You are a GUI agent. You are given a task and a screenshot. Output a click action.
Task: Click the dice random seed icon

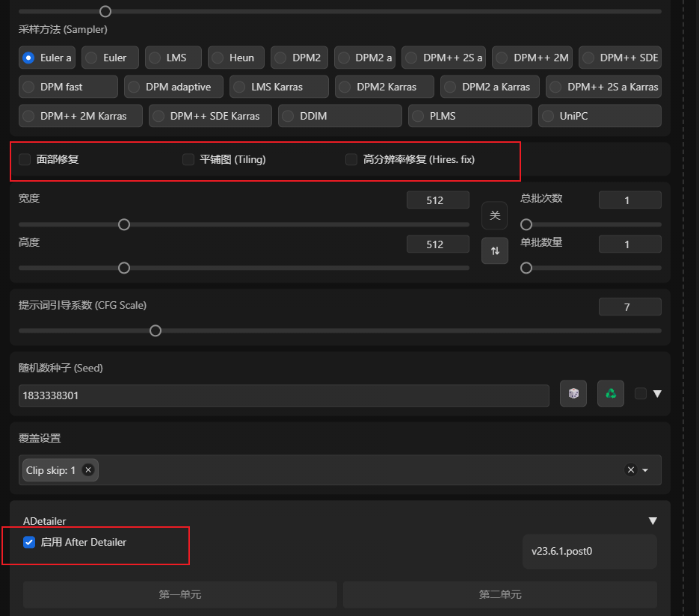(x=573, y=393)
